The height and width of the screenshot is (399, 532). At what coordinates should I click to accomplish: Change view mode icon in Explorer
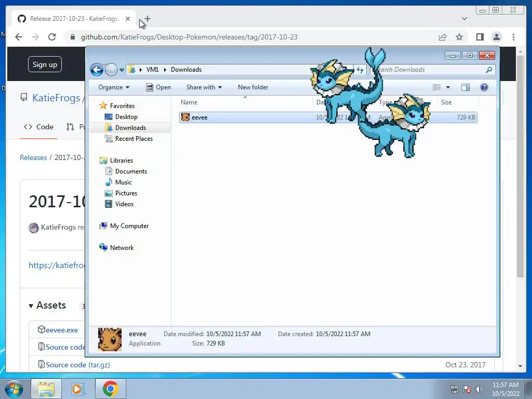(x=436, y=87)
